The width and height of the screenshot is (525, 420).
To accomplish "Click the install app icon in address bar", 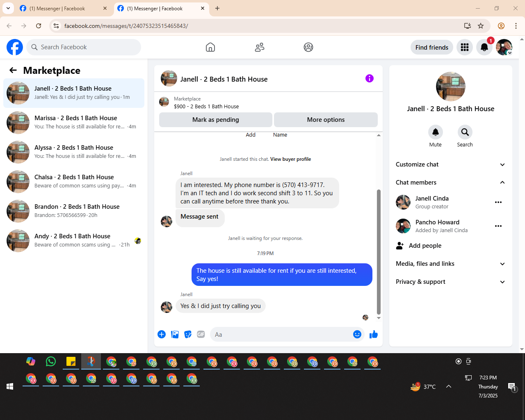I will click(x=467, y=26).
